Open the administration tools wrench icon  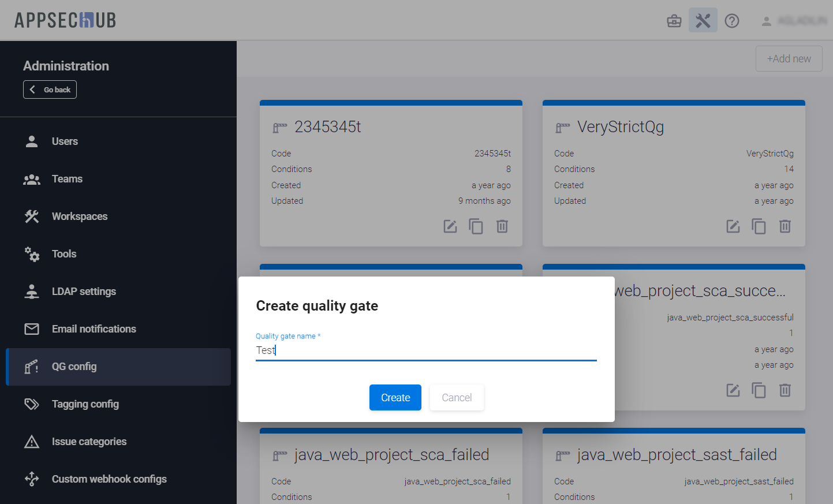coord(703,21)
